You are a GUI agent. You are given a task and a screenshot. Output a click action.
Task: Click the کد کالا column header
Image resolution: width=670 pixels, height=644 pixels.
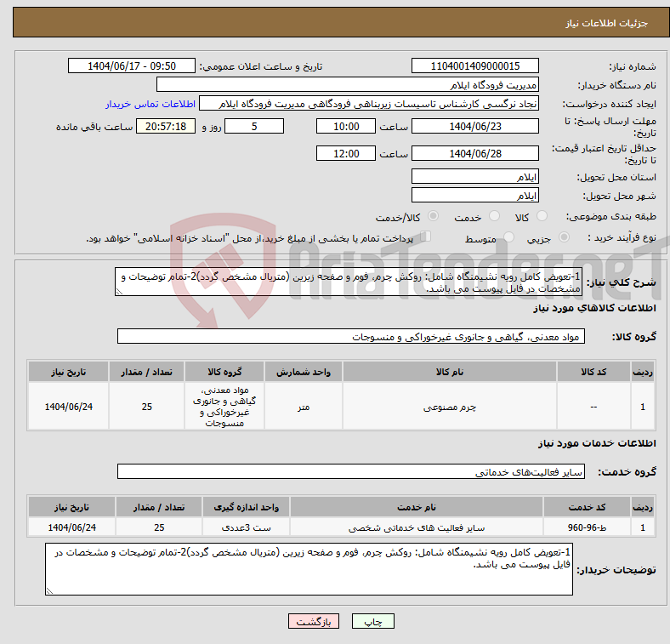point(593,372)
